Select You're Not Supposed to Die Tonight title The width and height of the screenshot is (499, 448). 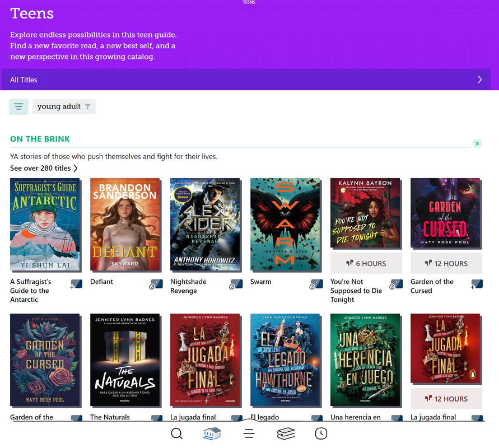pyautogui.click(x=356, y=291)
